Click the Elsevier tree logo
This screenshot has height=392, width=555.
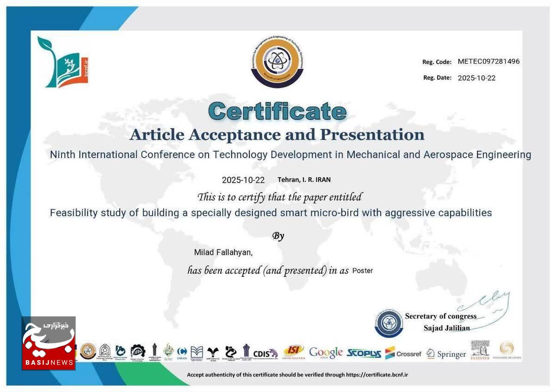click(x=480, y=350)
